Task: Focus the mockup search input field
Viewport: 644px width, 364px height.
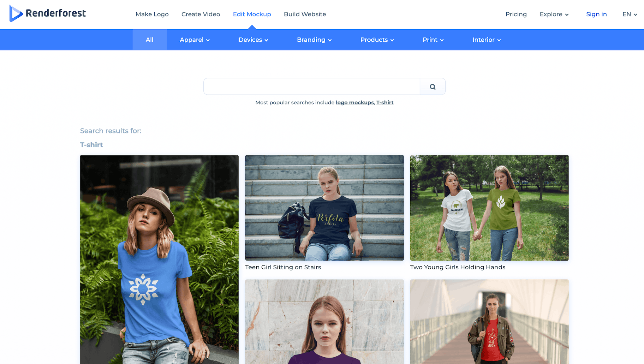Action: [x=311, y=86]
